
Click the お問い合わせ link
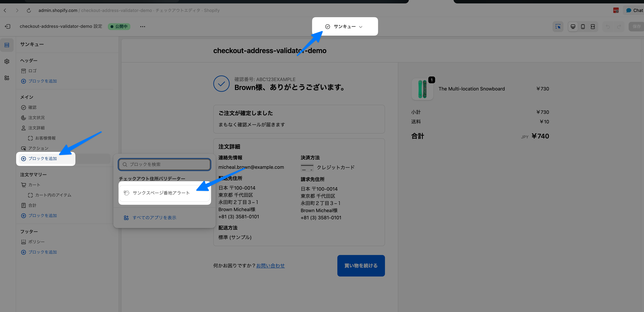click(x=270, y=266)
